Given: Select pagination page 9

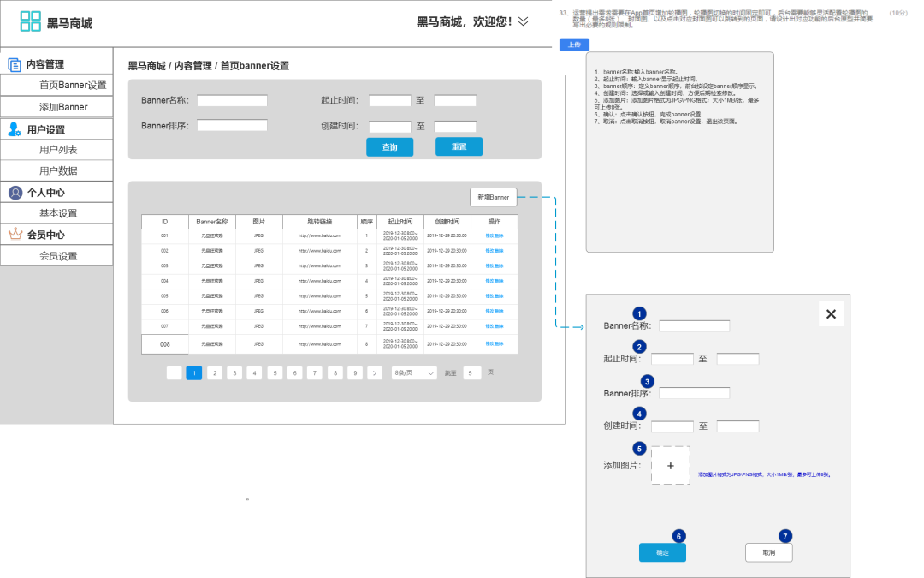Looking at the screenshot, I should pos(355,372).
